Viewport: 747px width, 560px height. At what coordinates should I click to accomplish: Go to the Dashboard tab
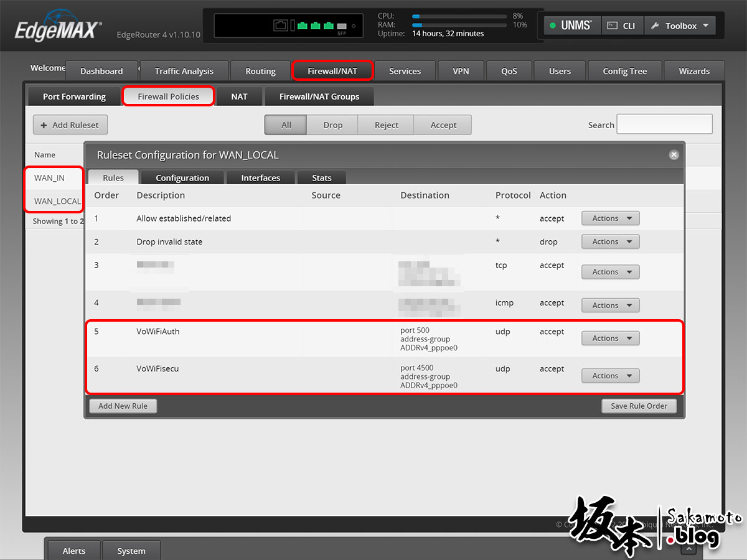click(x=101, y=71)
